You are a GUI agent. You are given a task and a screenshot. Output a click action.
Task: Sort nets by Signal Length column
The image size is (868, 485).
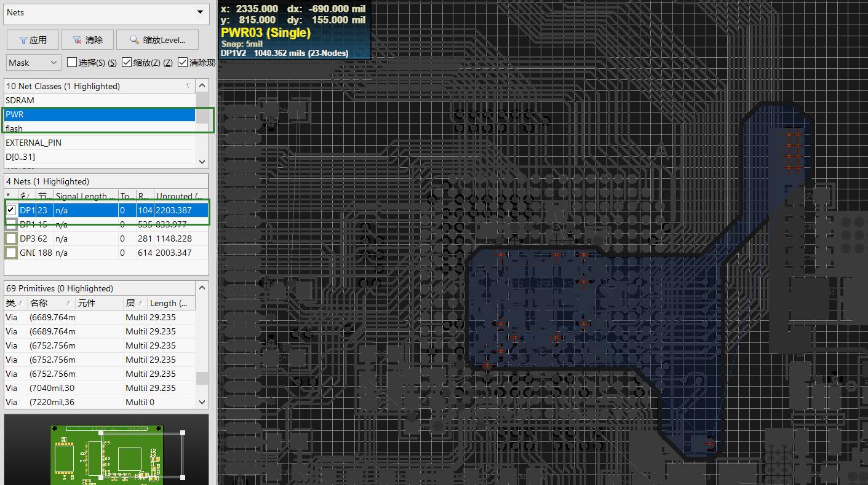pos(86,196)
